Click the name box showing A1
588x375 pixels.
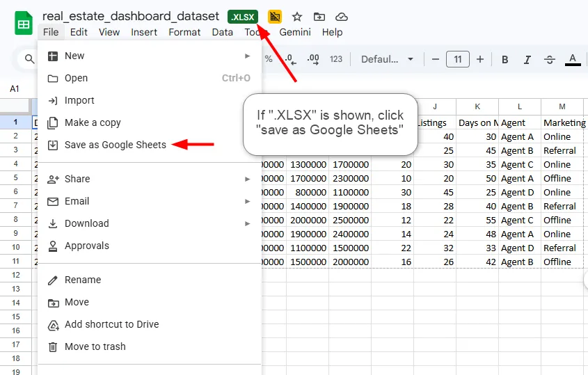point(15,89)
